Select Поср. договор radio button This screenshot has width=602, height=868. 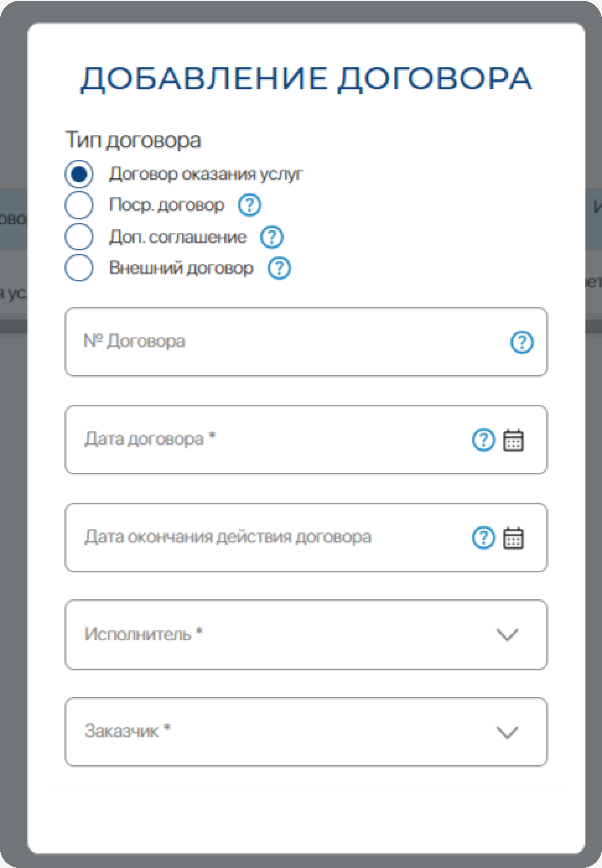click(x=79, y=205)
